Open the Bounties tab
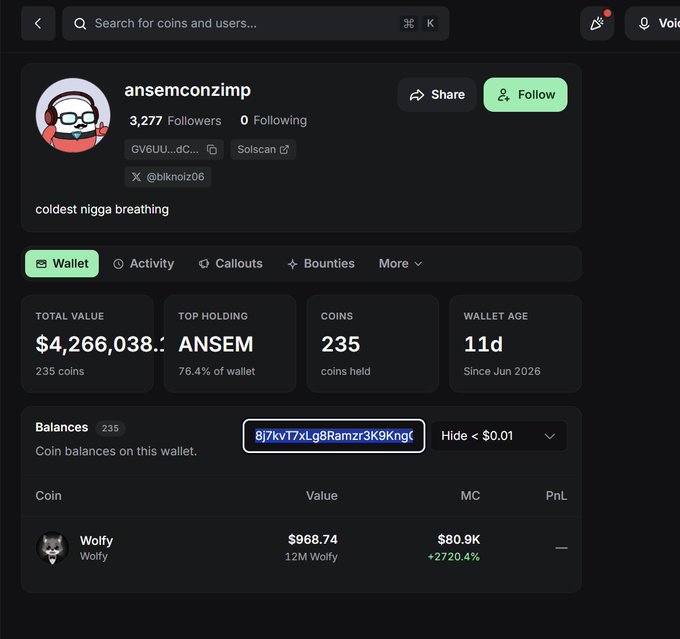Viewport: 680px width, 639px height. click(x=321, y=264)
